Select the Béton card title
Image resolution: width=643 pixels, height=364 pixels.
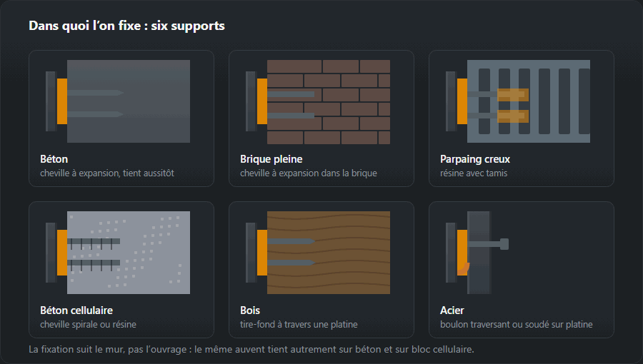click(54, 159)
